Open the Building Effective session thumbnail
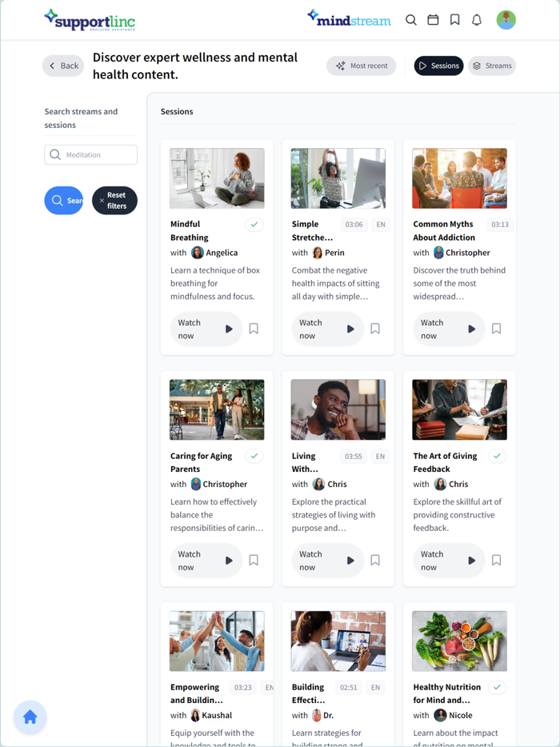 [338, 641]
